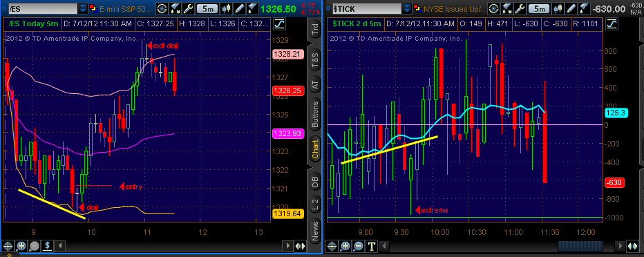Screen dimensions: 644x257
Task: Open the /ES chart studies flask icon
Action: coord(252,8)
